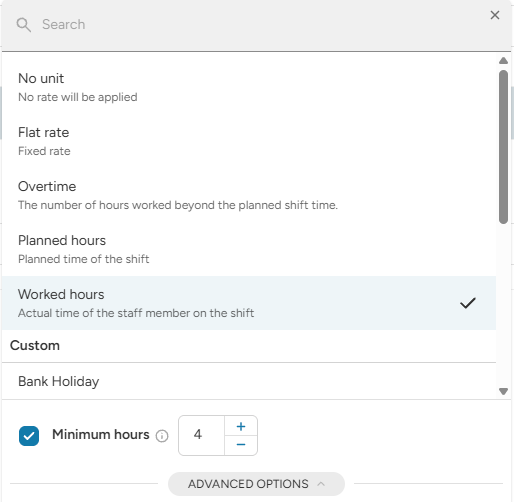Click the 'Minimum hours' label text
Screen dimensions: 514x502
tap(101, 435)
